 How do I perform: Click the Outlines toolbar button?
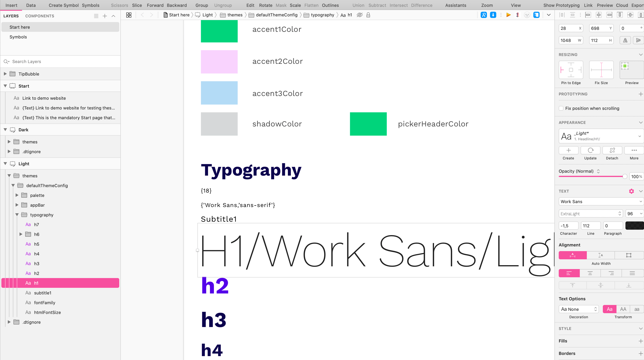pyautogui.click(x=330, y=5)
